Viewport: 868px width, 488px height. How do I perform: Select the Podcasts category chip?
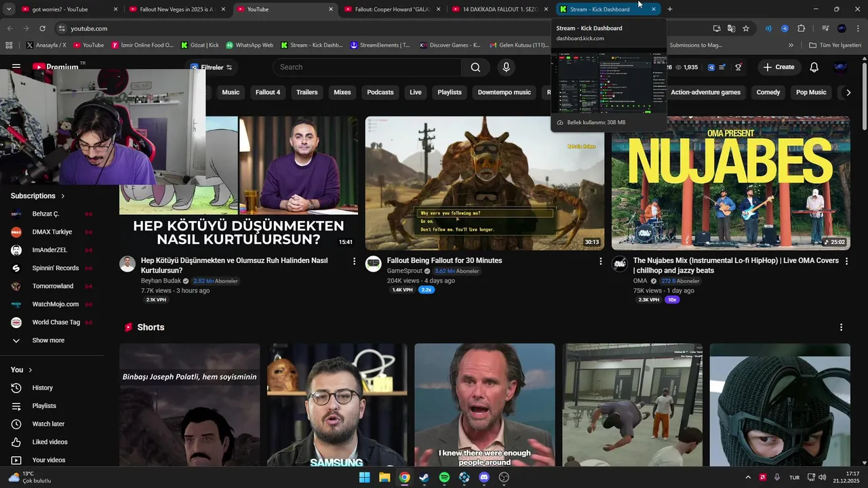click(x=380, y=92)
